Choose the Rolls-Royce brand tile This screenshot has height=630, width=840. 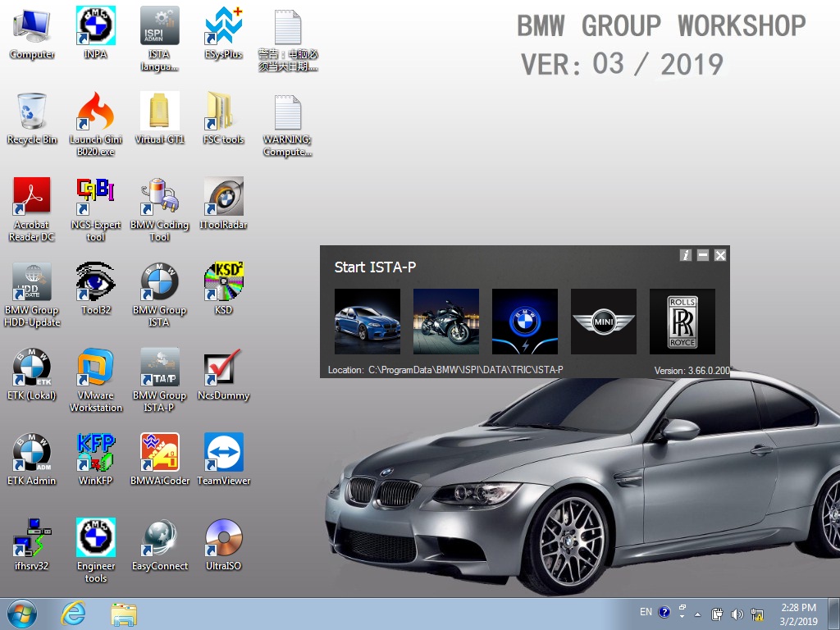(x=682, y=322)
